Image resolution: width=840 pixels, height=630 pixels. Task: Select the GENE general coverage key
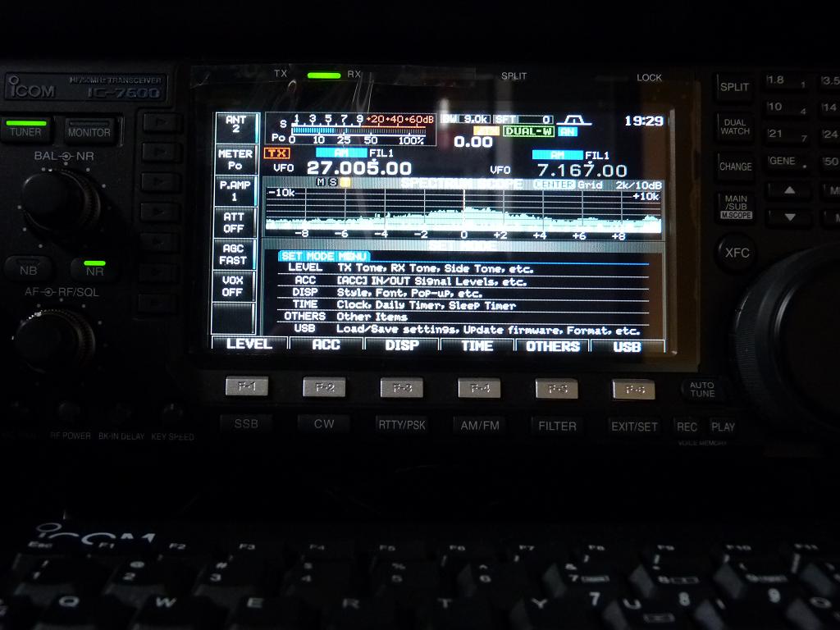pos(787,162)
